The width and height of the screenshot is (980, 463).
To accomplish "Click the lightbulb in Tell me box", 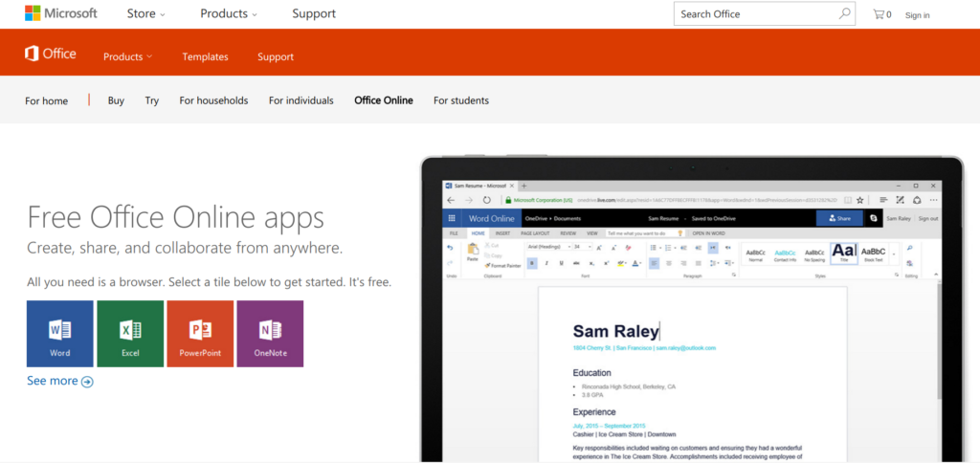I will [680, 232].
